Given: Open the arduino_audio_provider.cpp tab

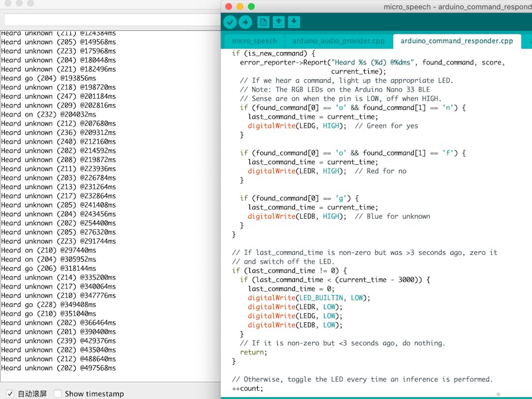Looking at the screenshot, I should [x=337, y=41].
